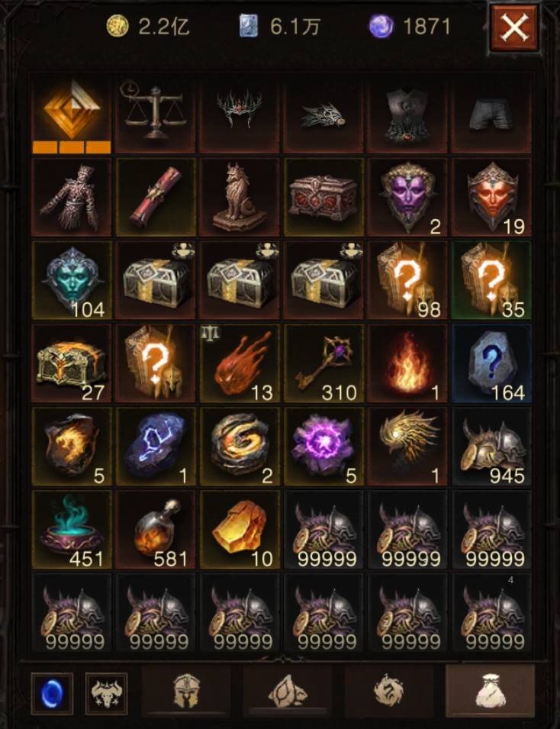Open the horned demon emblem button
This screenshot has width=560, height=729.
click(106, 693)
